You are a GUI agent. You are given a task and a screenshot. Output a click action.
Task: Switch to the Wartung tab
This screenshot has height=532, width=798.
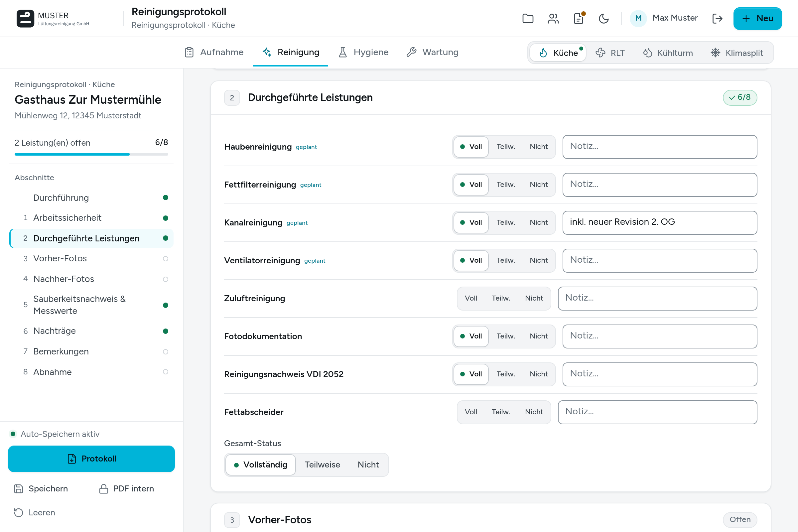433,52
